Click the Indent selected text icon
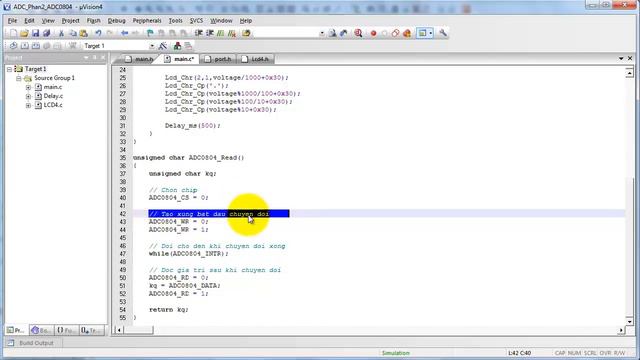 click(x=199, y=33)
